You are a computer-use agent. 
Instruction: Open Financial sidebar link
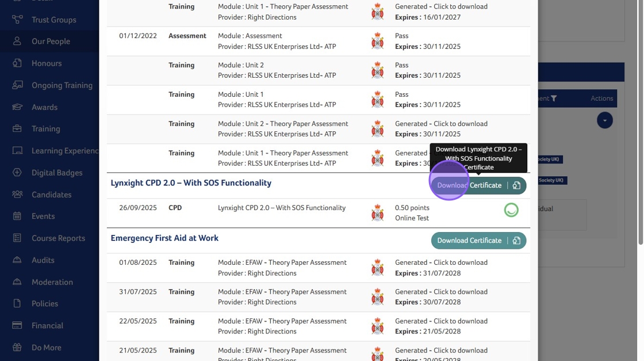(x=47, y=326)
